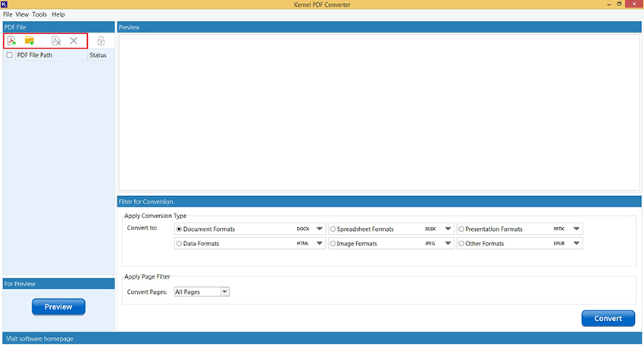This screenshot has height=346, width=644.
Task: Click the Add PDF file icon
Action: [11, 41]
